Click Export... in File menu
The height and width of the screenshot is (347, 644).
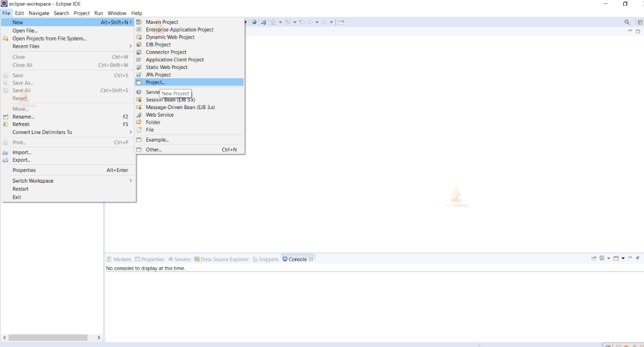pos(68,160)
